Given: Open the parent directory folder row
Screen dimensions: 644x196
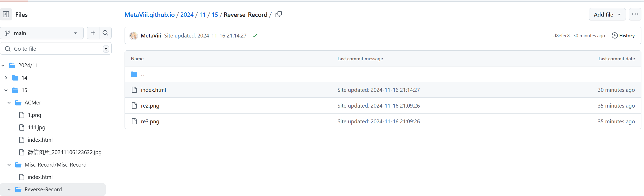Looking at the screenshot, I should pos(142,74).
